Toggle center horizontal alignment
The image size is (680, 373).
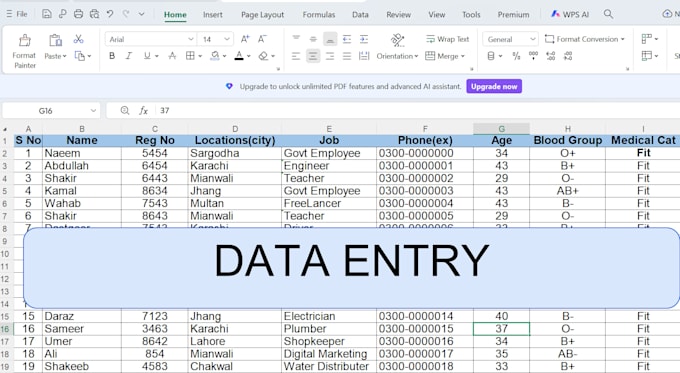[313, 56]
